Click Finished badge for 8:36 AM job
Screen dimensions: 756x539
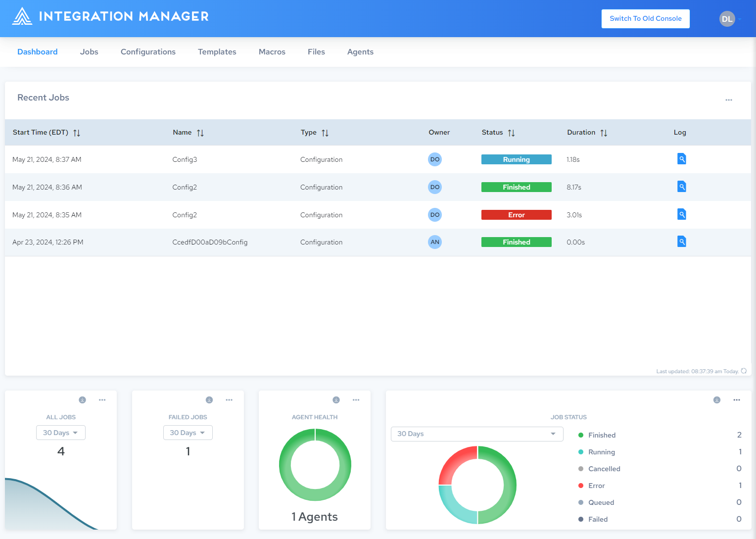[x=517, y=187]
